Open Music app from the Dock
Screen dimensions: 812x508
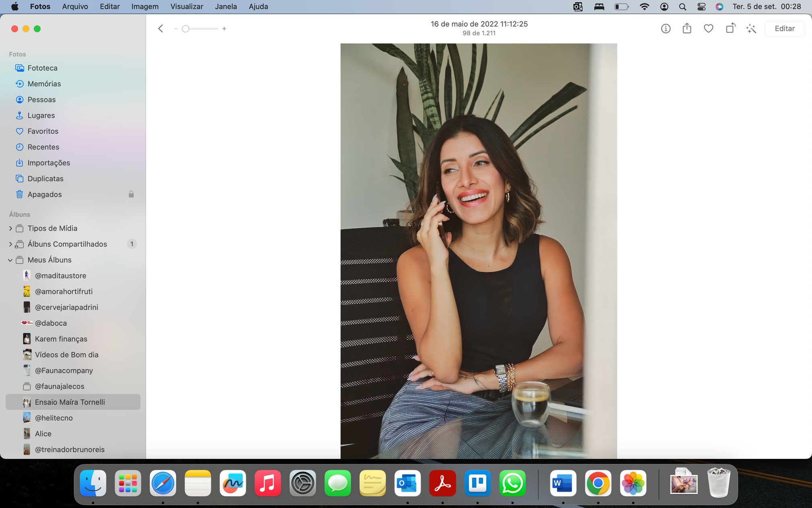(267, 483)
